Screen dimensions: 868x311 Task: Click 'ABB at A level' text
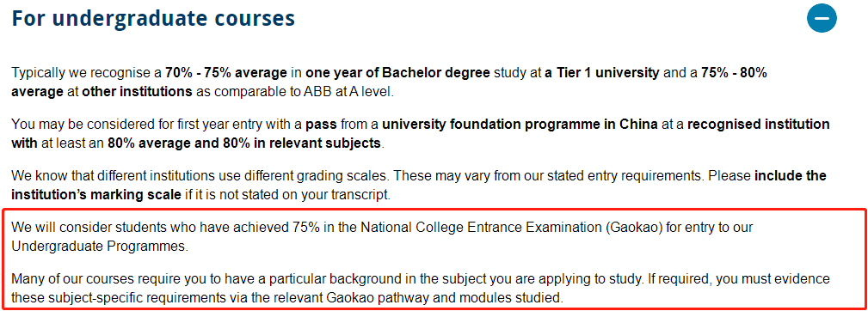click(x=356, y=92)
